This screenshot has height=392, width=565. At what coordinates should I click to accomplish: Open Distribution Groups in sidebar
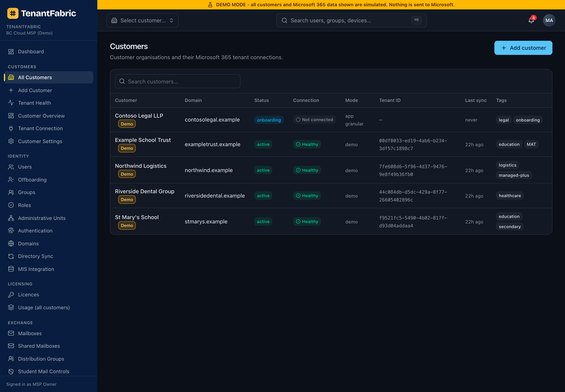point(49,359)
